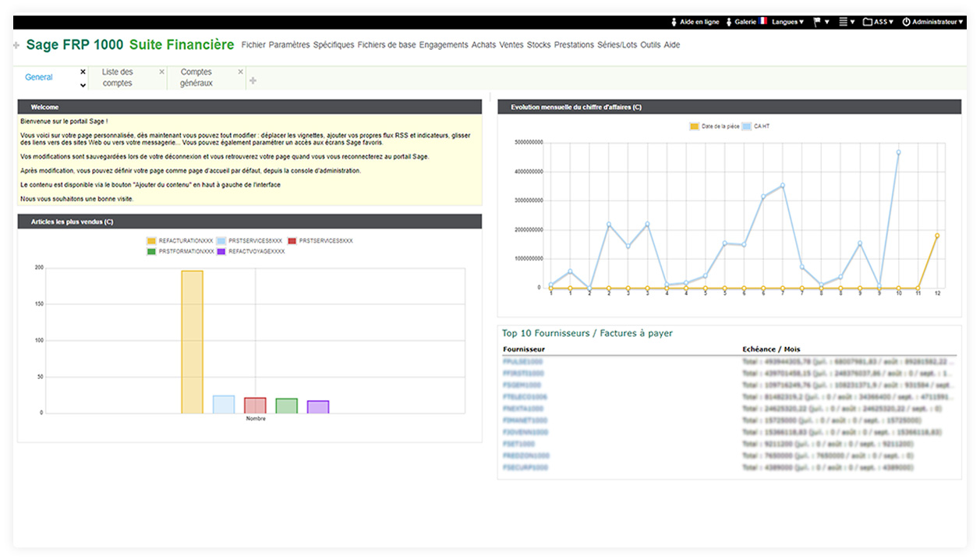The height and width of the screenshot is (560, 980).
Task: Click the Evolution mensuelle du chiffre d'affaires header
Action: point(729,107)
